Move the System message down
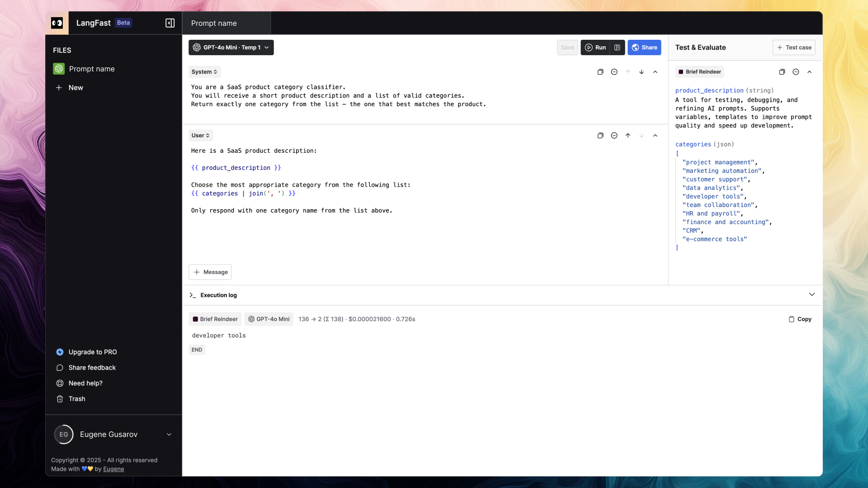The image size is (868, 488). pyautogui.click(x=642, y=72)
